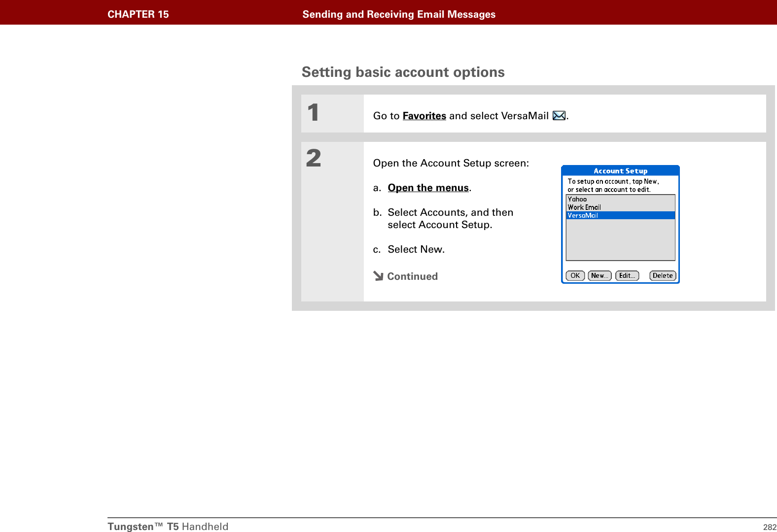This screenshot has width=777, height=532.
Task: Select the Work Email account
Action: coord(620,207)
